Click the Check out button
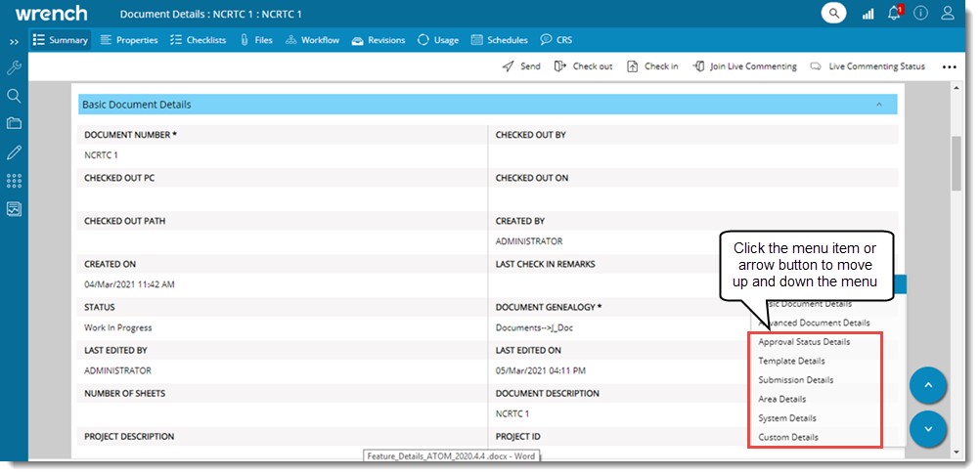The height and width of the screenshot is (476, 980). click(x=583, y=66)
